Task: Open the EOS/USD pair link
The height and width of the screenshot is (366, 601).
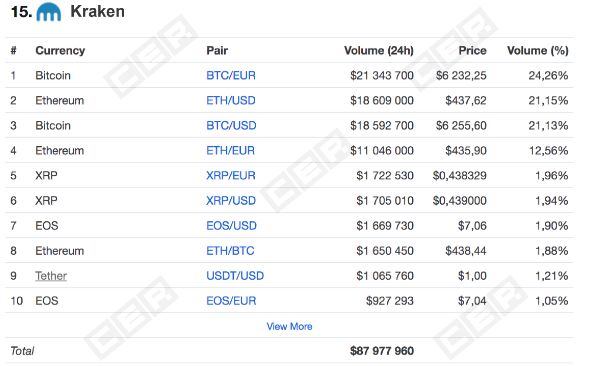Action: [x=231, y=226]
